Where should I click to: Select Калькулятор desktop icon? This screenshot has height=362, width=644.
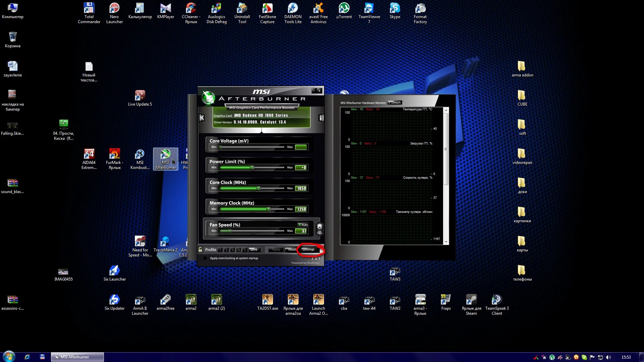click(x=140, y=11)
